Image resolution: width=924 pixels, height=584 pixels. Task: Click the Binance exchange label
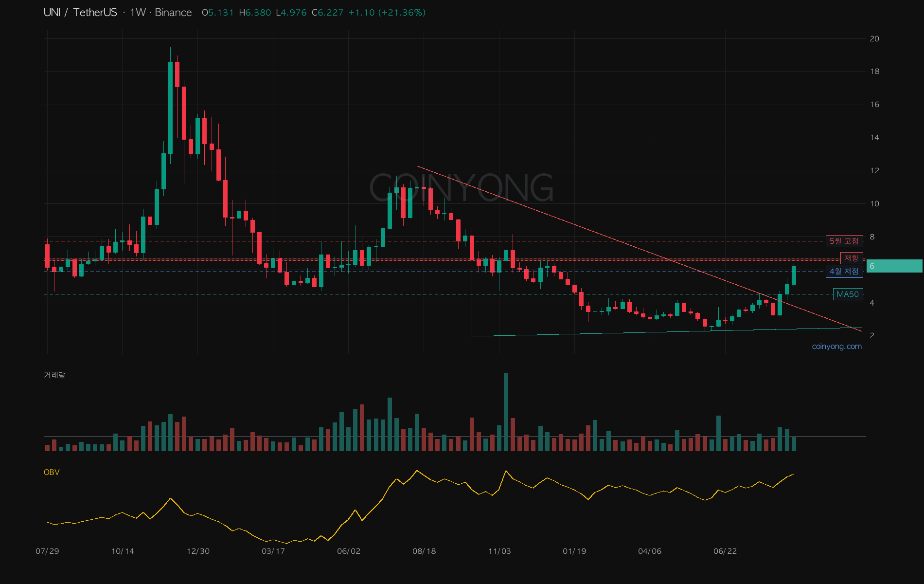pos(173,13)
